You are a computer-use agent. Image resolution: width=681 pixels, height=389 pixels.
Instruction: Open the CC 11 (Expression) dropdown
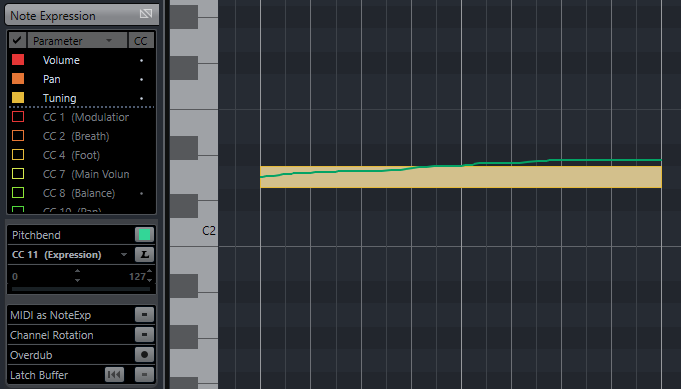(124, 255)
